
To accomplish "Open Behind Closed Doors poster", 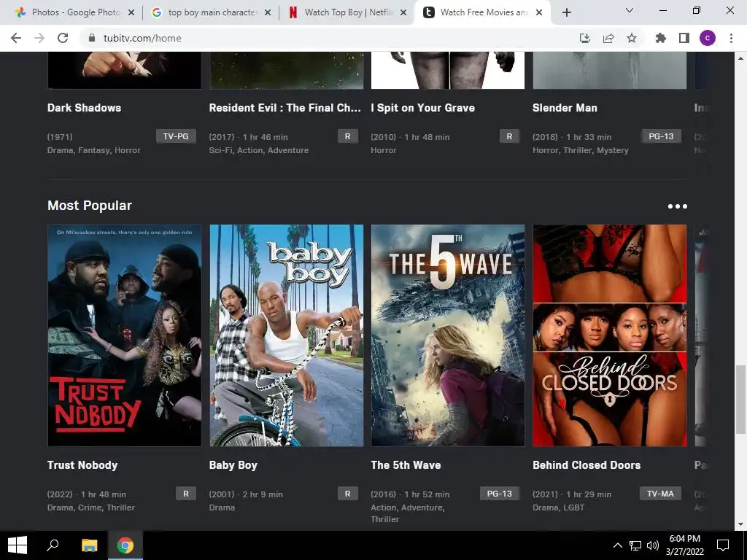I will (610, 335).
